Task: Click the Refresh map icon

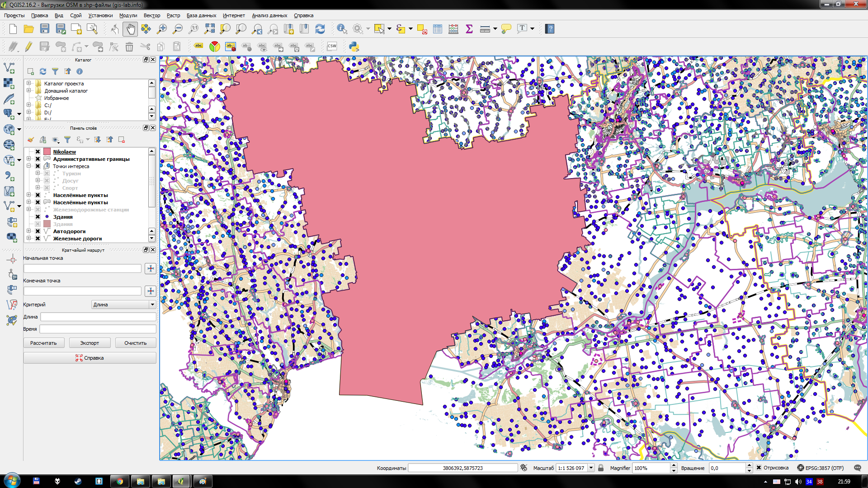Action: [x=320, y=29]
